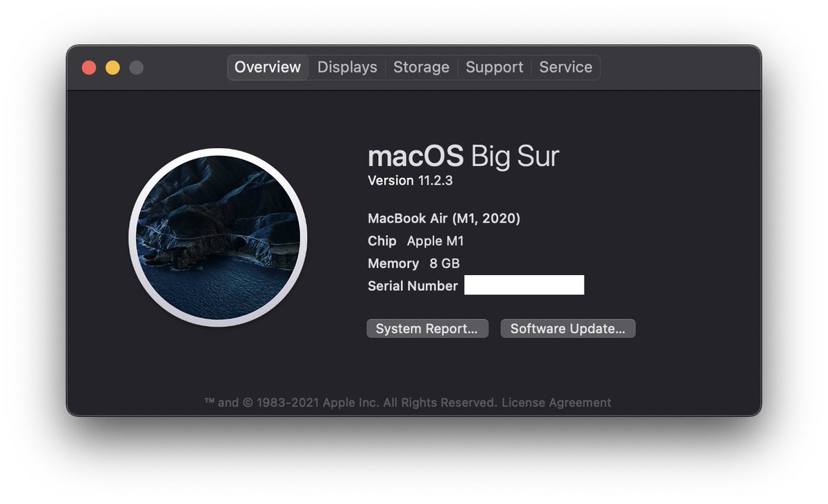Switch to the Overview tab
Screen dimensions: 828x504
coord(268,68)
